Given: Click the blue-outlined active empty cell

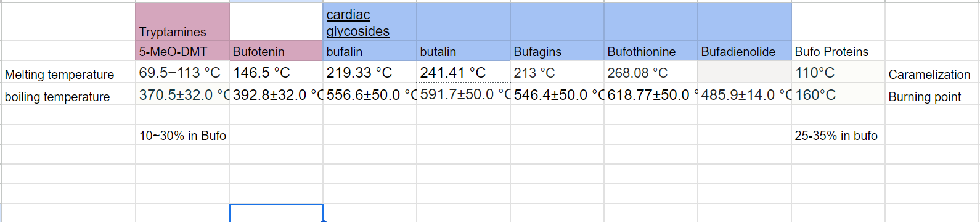Looking at the screenshot, I should pyautogui.click(x=276, y=213).
